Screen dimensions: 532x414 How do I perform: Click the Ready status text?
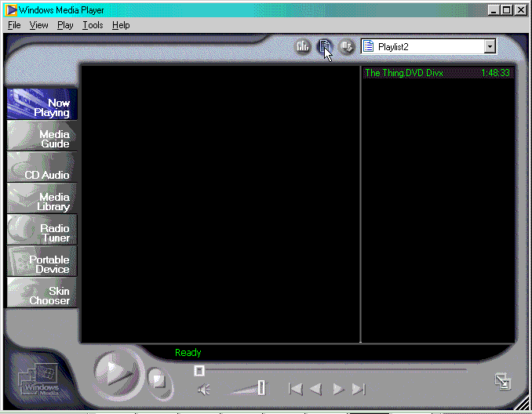[188, 353]
